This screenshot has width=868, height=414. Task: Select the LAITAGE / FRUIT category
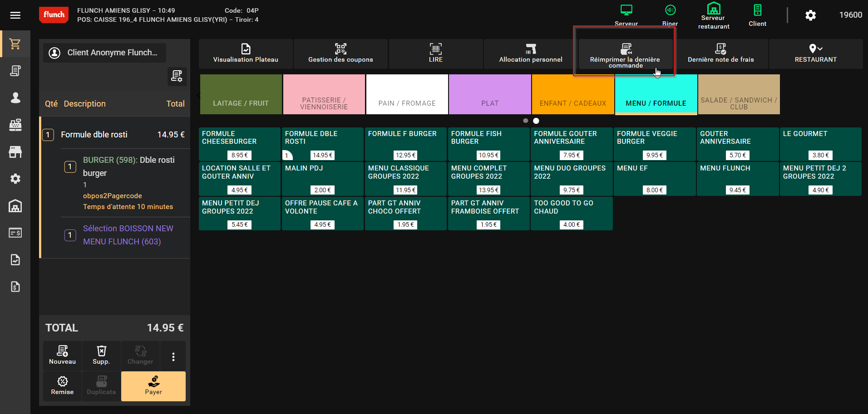(241, 94)
